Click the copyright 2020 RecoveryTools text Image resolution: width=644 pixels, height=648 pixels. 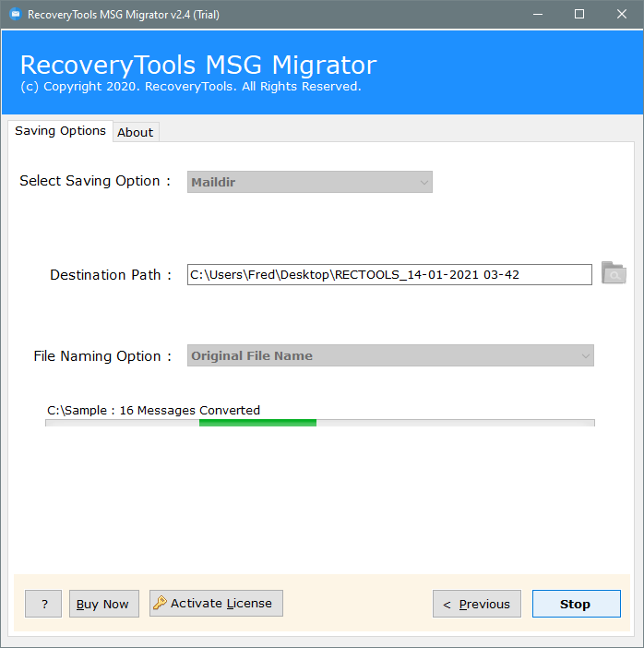click(191, 87)
